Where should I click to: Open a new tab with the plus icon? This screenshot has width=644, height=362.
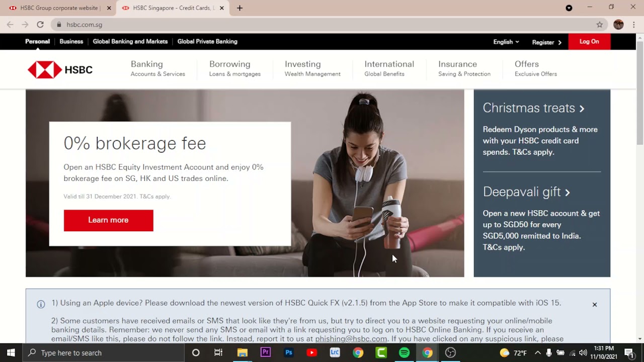pos(239,8)
